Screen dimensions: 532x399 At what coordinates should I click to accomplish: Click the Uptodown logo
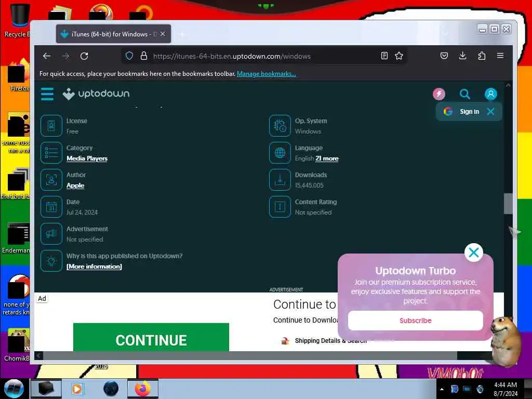click(96, 94)
